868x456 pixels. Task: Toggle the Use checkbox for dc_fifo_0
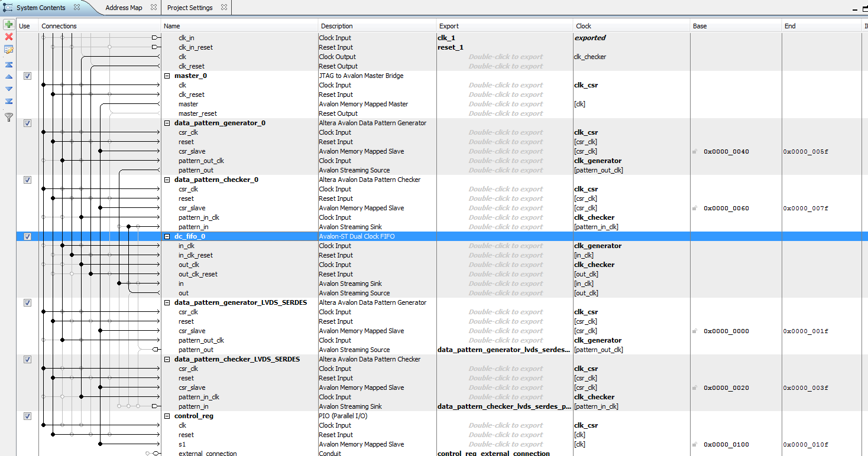[x=27, y=236]
